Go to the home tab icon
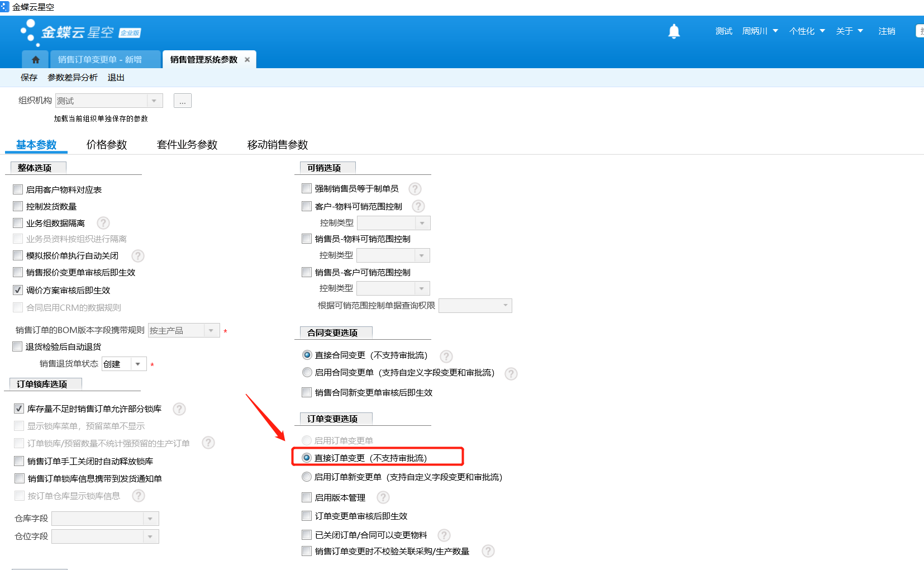924x570 pixels. (x=36, y=60)
